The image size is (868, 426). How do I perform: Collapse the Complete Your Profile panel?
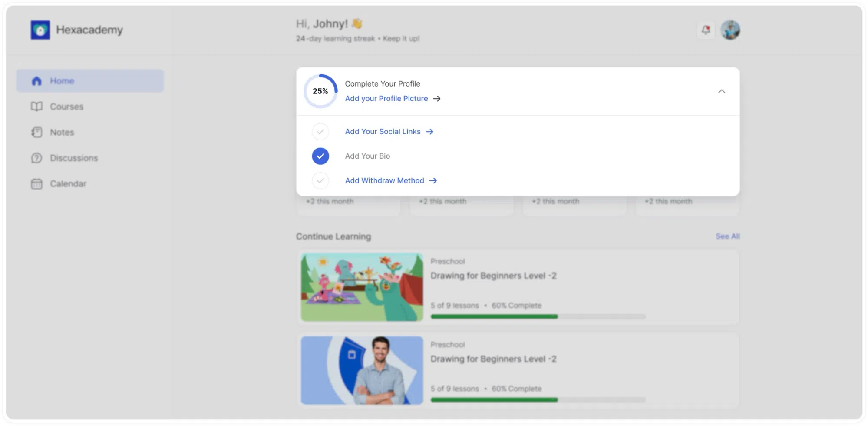pos(722,91)
